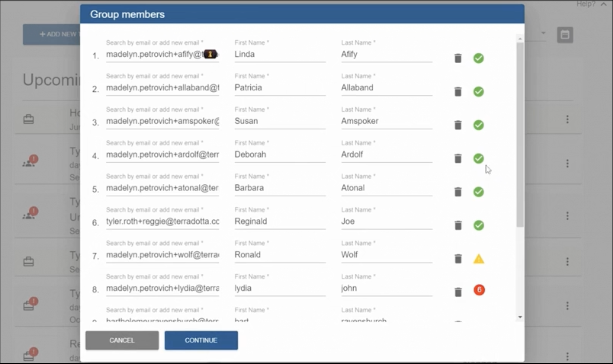Delete group member lydia john

coord(458,292)
